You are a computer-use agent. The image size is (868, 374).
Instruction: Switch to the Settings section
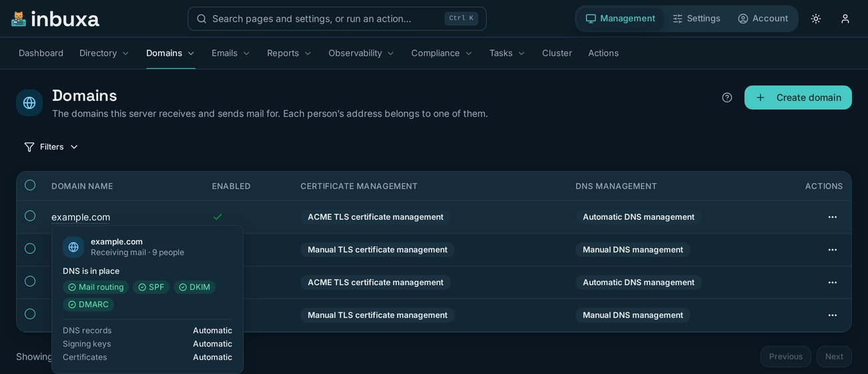coord(696,19)
